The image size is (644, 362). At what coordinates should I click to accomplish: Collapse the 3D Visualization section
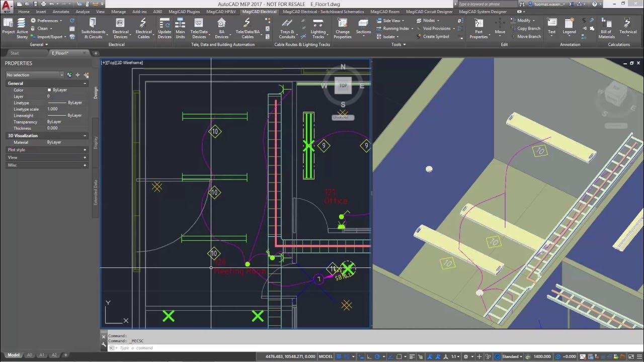coord(85,136)
